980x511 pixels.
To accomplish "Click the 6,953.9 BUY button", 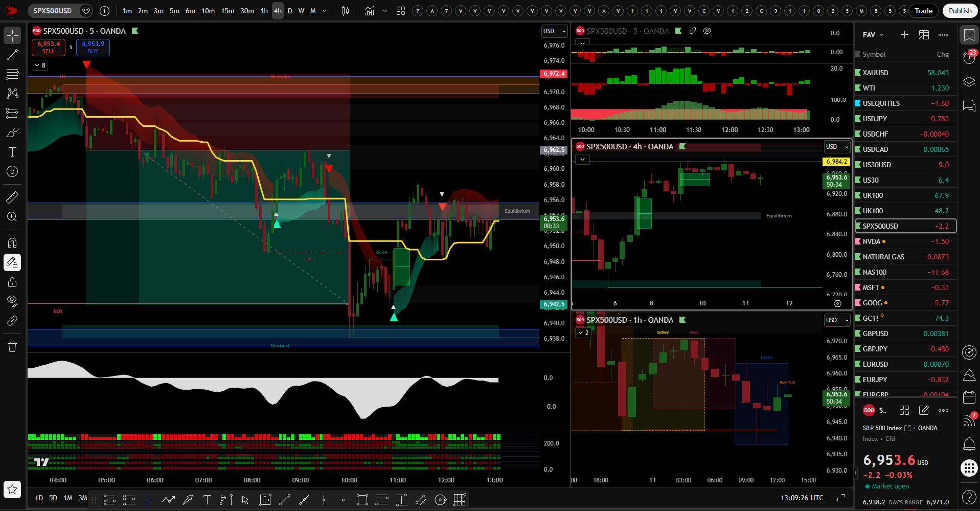I will (93, 47).
